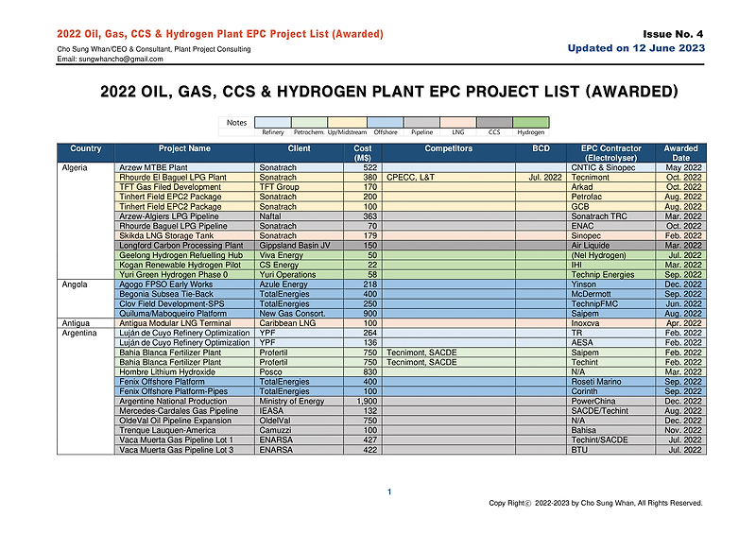Click Vaca Muerta Gas Pipeline Lot 1 cell
This screenshot has width=756, height=534.
(x=184, y=439)
